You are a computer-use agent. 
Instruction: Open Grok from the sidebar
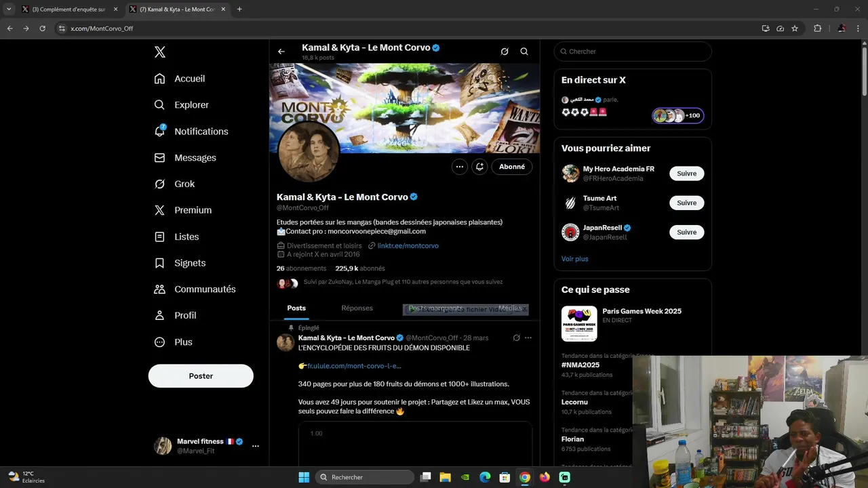[x=174, y=184]
